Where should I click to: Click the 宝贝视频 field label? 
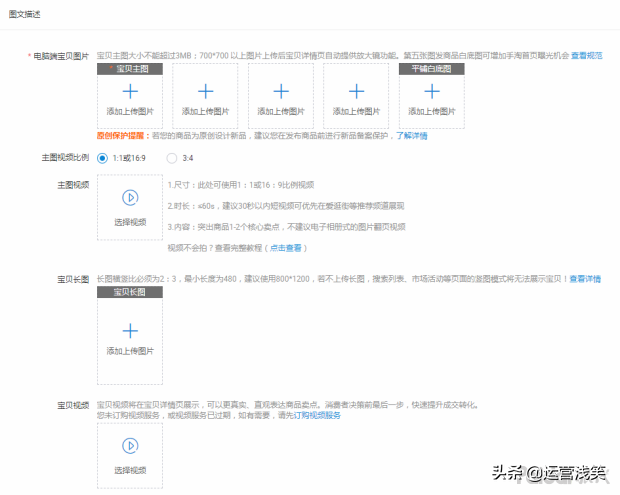click(73, 405)
